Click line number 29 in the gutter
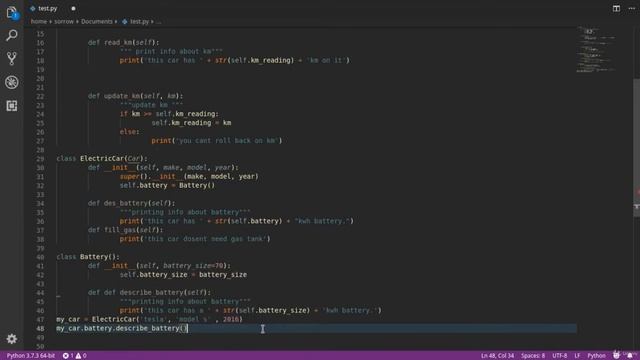640x360 pixels. click(40, 159)
